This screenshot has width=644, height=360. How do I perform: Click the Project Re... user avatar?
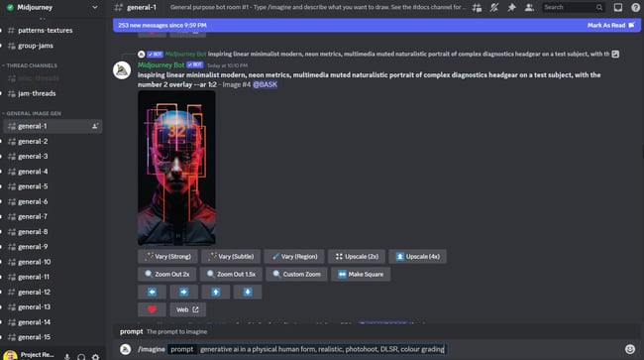[x=10, y=355]
